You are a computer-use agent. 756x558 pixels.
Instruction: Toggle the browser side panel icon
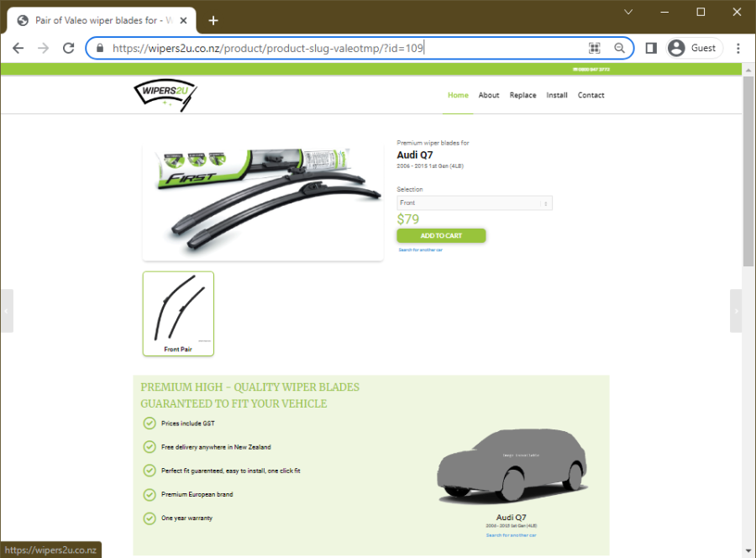click(x=651, y=48)
